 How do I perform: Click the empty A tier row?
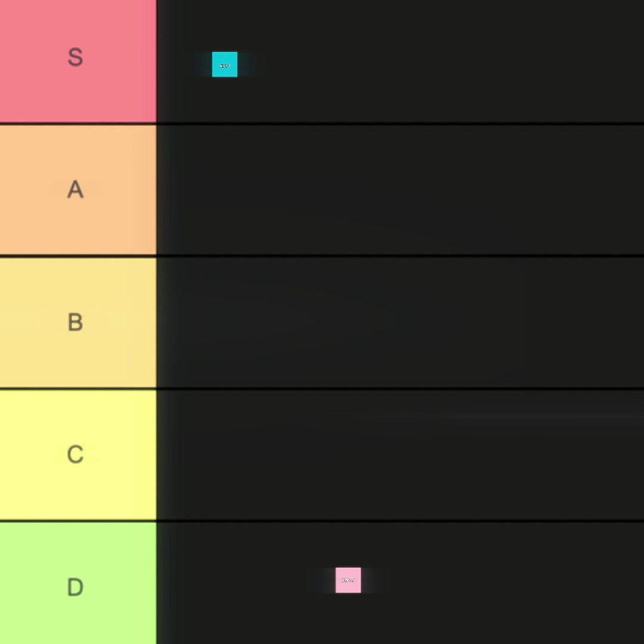click(400, 190)
